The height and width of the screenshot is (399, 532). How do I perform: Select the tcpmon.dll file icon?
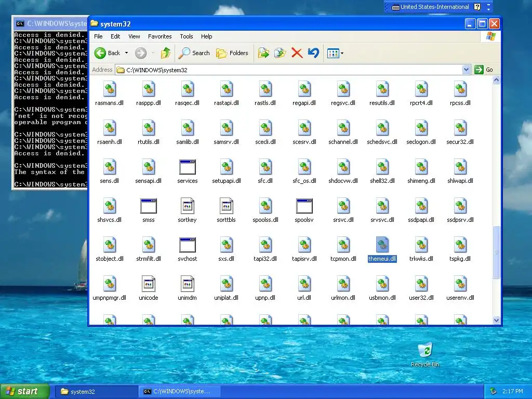pyautogui.click(x=343, y=245)
